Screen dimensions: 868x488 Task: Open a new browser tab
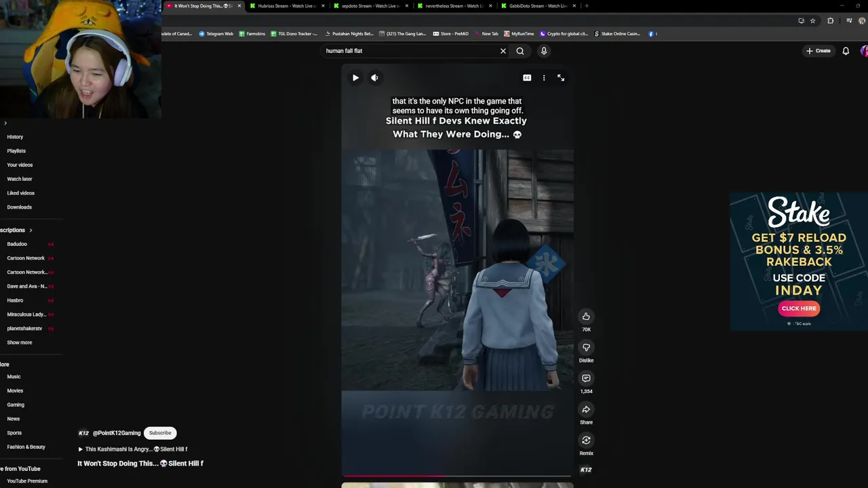(x=587, y=6)
